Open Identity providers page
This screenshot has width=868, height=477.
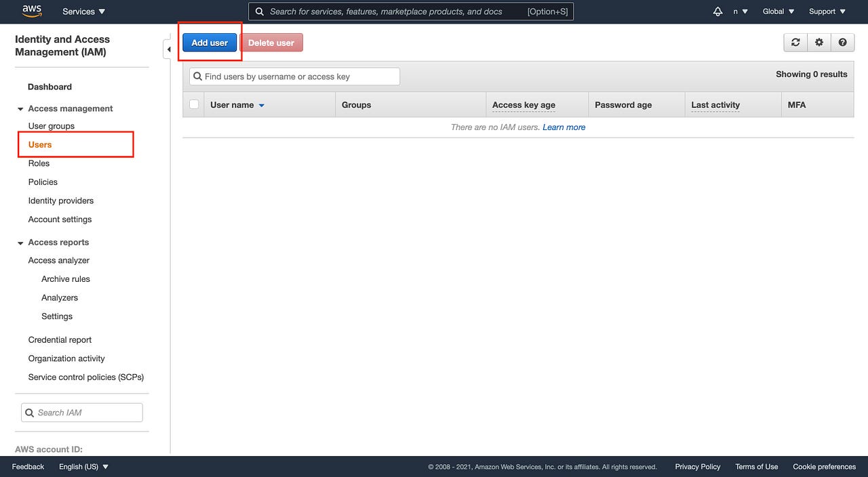pos(61,201)
